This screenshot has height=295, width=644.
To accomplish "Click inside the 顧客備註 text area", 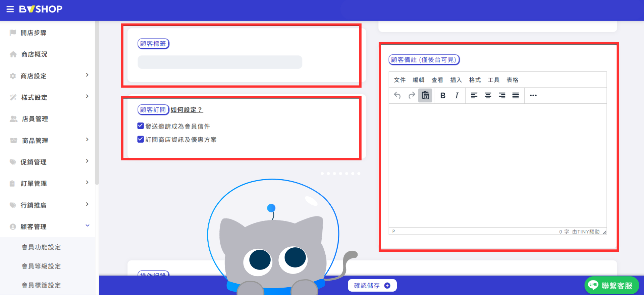I will pyautogui.click(x=498, y=166).
